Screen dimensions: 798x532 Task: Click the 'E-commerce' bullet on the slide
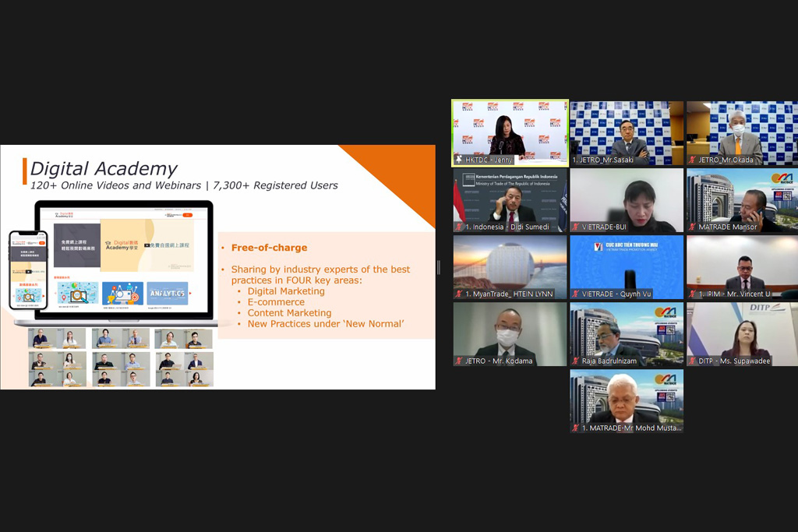pyautogui.click(x=276, y=302)
